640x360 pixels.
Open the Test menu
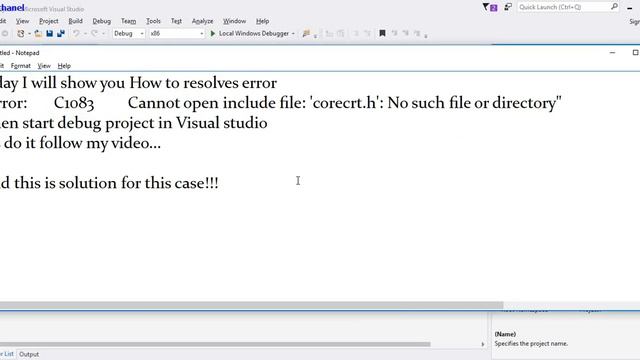click(176, 21)
